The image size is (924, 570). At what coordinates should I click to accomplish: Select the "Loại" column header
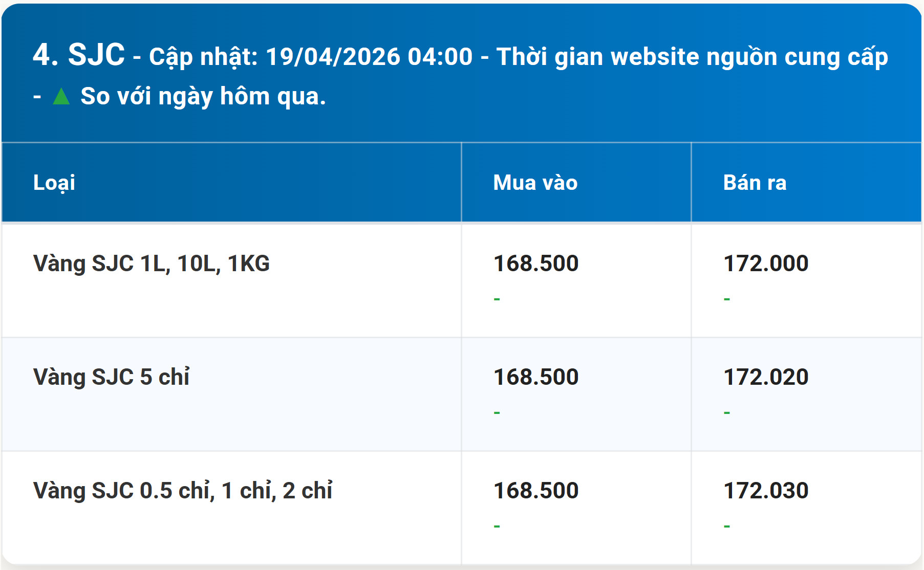(54, 183)
